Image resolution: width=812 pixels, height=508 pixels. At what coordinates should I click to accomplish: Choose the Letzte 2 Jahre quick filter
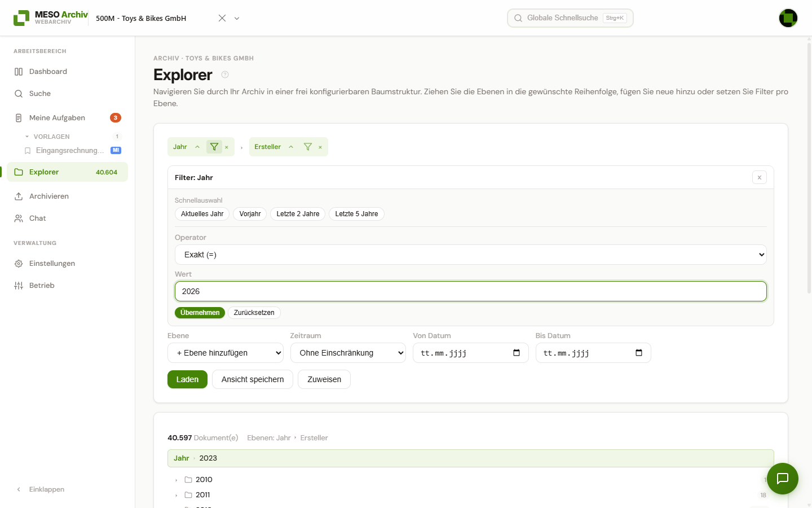298,214
